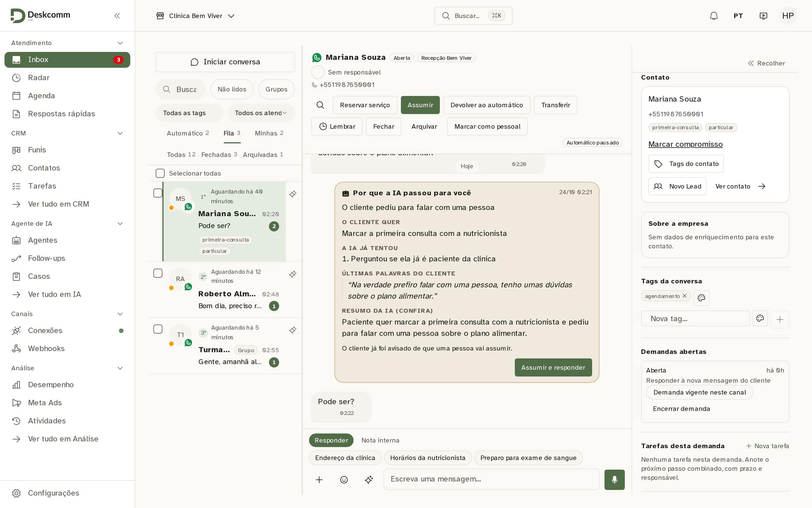Image resolution: width=812 pixels, height=508 pixels.
Task: Open the emoji picker
Action: click(344, 479)
